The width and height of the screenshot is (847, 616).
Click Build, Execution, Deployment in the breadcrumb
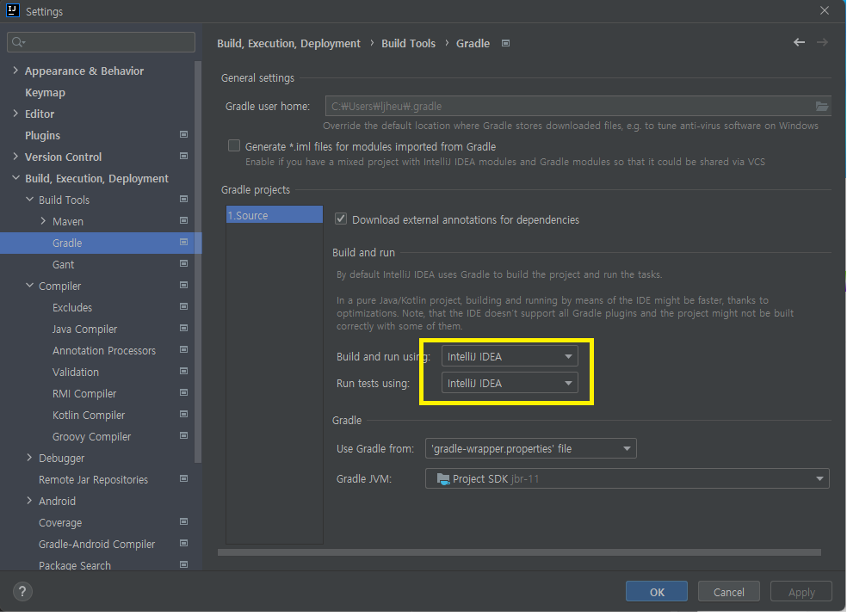click(288, 43)
